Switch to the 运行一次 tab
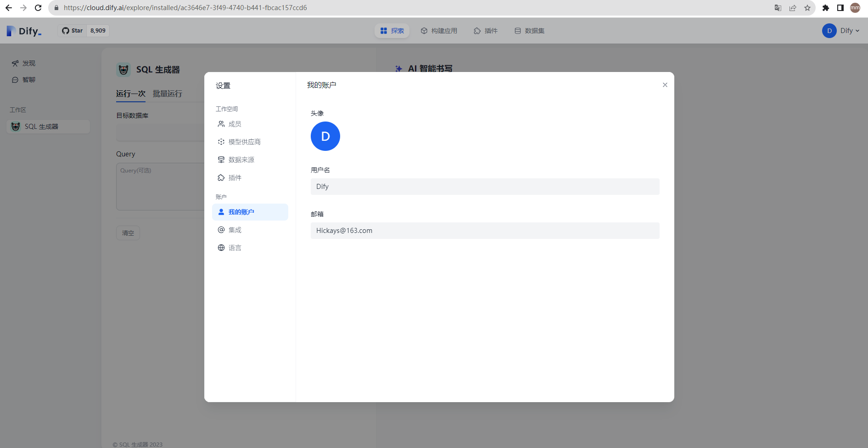This screenshot has height=448, width=868. click(x=131, y=94)
